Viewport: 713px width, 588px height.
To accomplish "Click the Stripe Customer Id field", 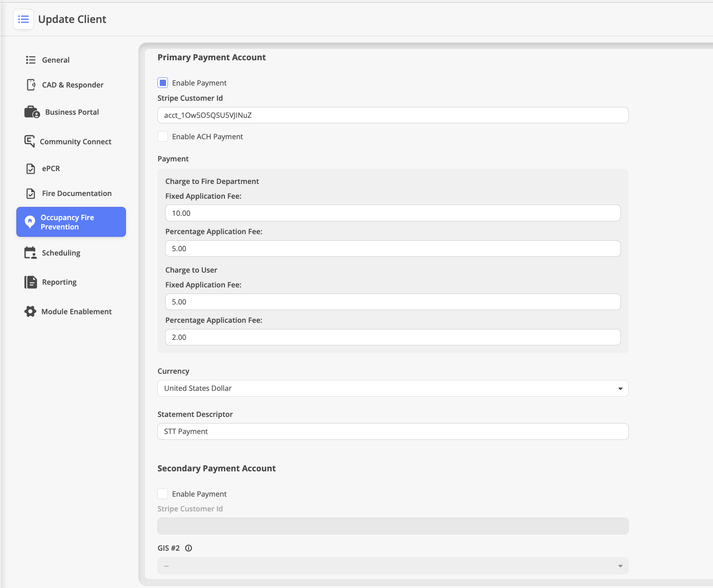I will click(393, 115).
